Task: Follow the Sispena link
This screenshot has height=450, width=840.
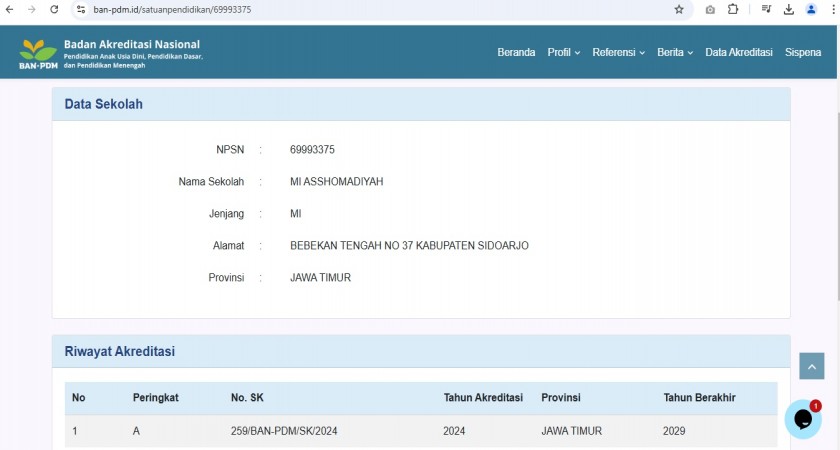Action: pyautogui.click(x=803, y=52)
